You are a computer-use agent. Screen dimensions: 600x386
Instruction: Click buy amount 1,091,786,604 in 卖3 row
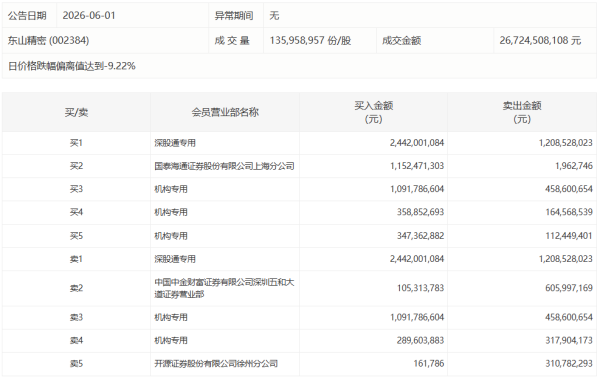417,318
